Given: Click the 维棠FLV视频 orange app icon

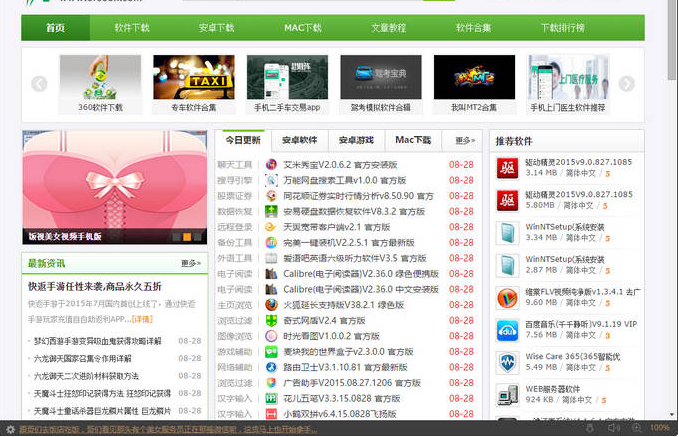Looking at the screenshot, I should (x=506, y=298).
